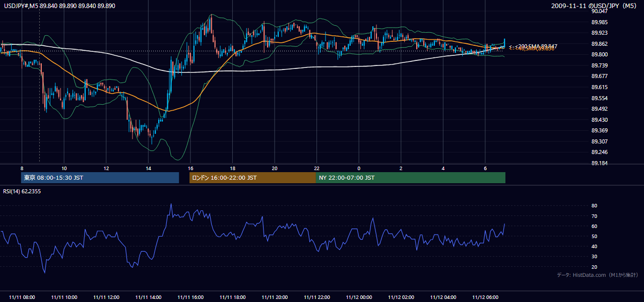
Task: Click the hour label 22 on chart axis
Action: click(x=316, y=168)
